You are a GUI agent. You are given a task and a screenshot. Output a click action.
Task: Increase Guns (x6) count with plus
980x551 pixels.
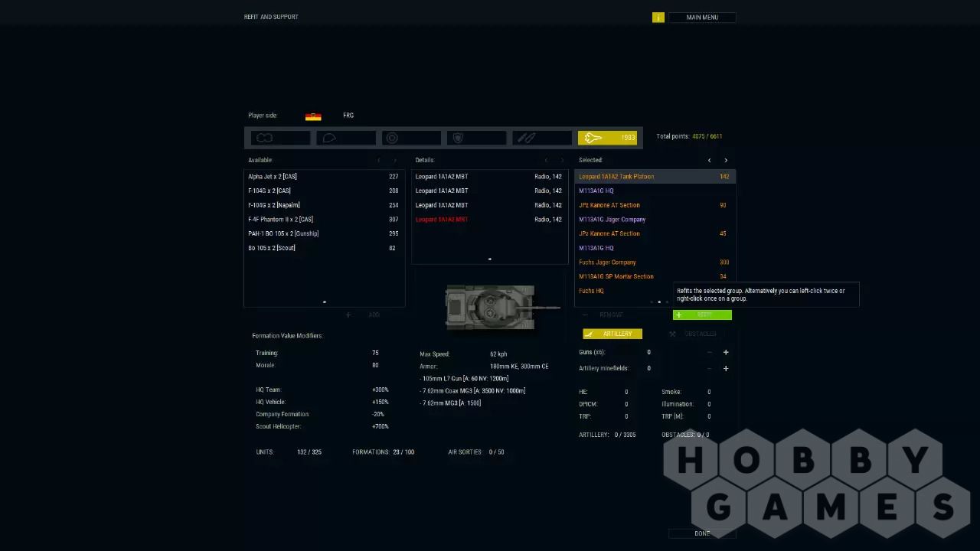(726, 353)
